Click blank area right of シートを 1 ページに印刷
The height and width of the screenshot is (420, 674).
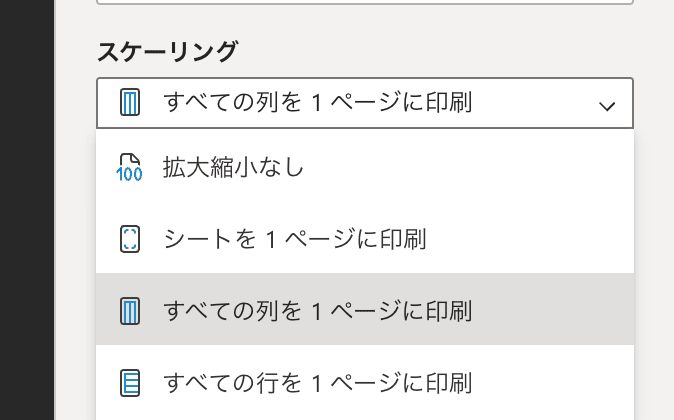click(530, 238)
